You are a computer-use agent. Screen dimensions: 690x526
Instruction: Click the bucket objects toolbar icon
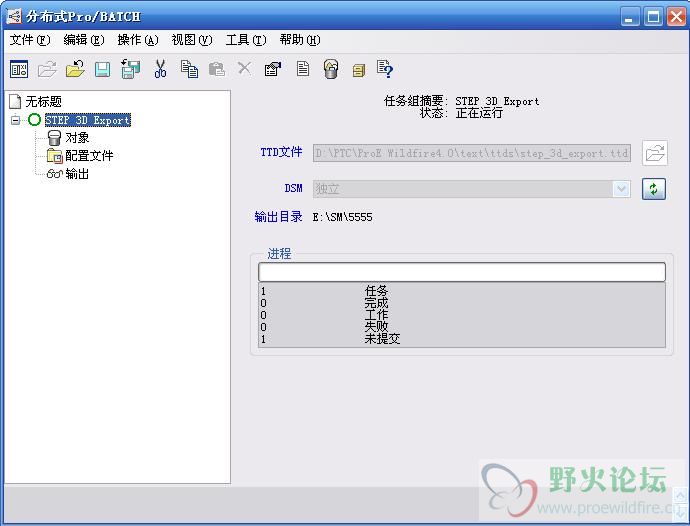[x=331, y=69]
